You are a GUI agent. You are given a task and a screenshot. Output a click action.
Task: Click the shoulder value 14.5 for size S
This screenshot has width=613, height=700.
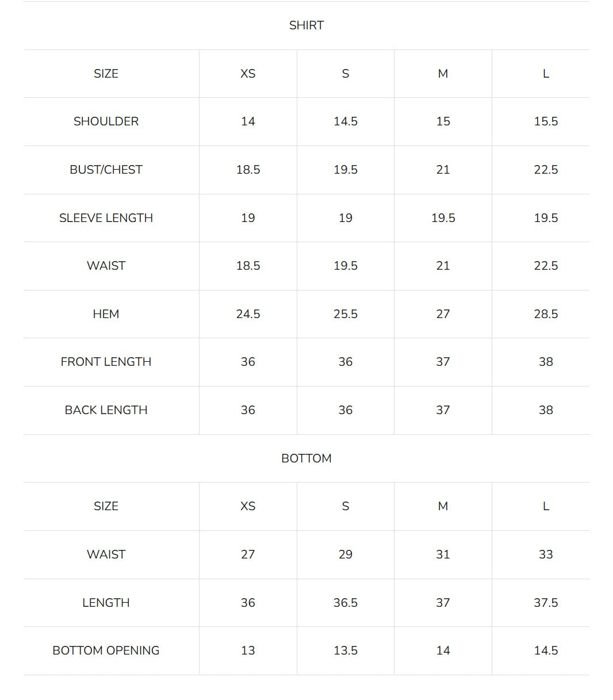(x=346, y=121)
